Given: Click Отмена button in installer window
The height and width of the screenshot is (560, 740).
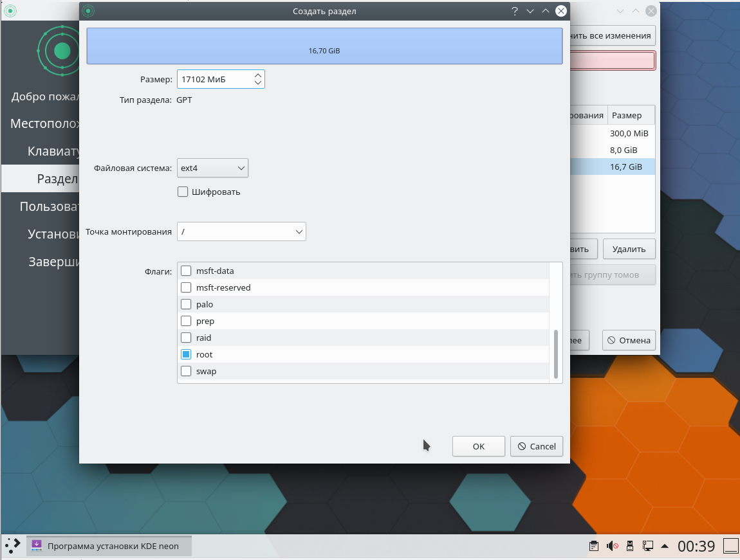Looking at the screenshot, I should tap(629, 340).
